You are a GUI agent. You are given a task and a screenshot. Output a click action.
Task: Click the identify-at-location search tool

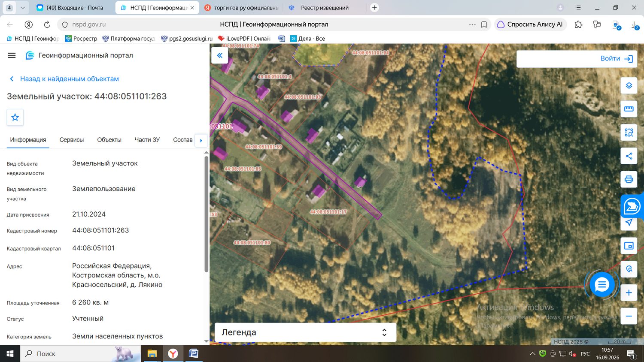click(629, 269)
